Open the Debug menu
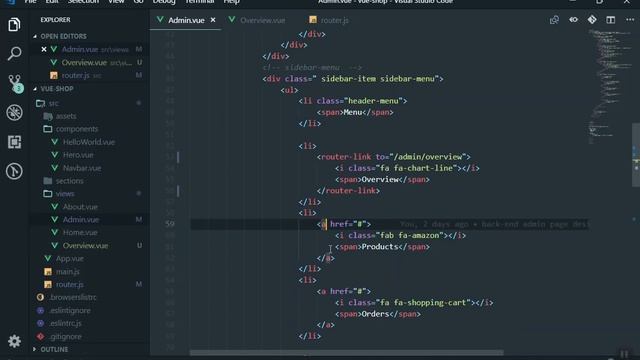 pos(164,2)
